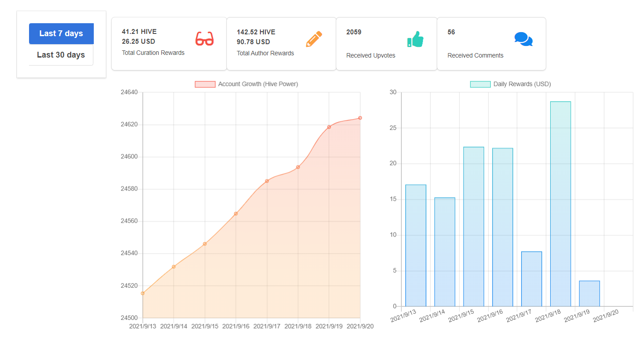Screen dimensions: 644x340
Task: Click the 56 comments count
Action: tap(451, 32)
